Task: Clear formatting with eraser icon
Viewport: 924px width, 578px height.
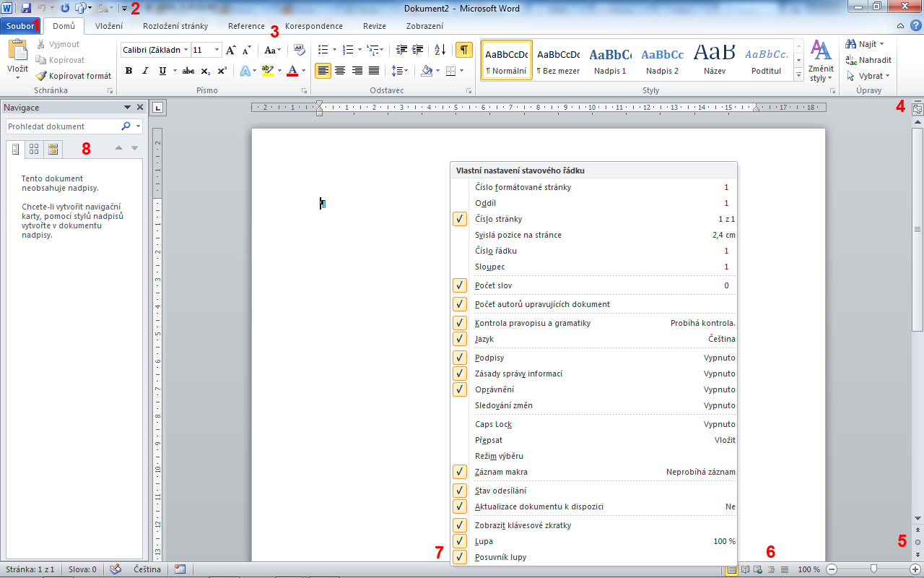Action: tap(300, 50)
